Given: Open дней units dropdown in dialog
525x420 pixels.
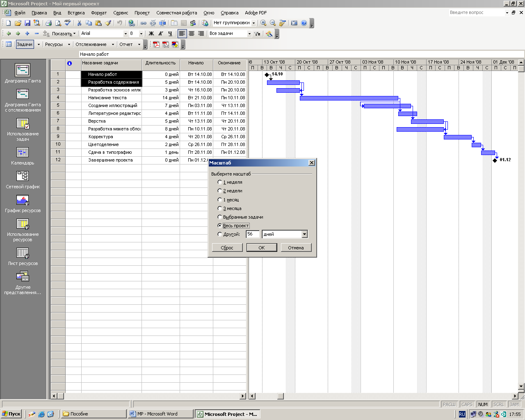Looking at the screenshot, I should [304, 234].
